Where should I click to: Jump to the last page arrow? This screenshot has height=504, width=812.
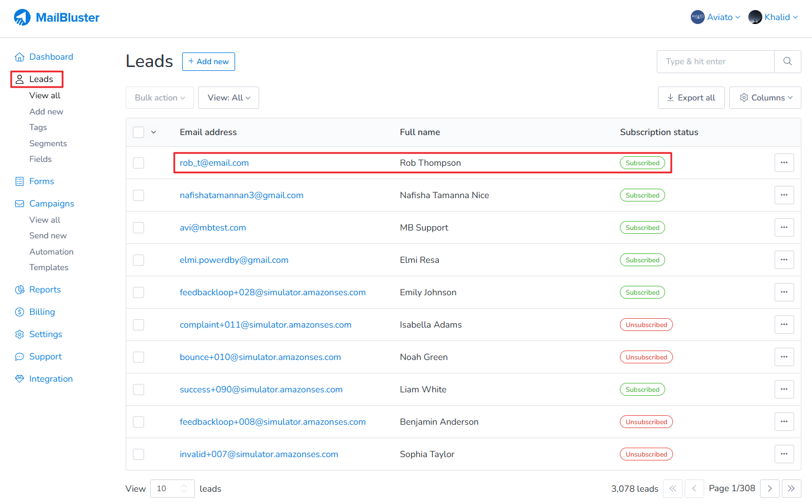pos(791,488)
